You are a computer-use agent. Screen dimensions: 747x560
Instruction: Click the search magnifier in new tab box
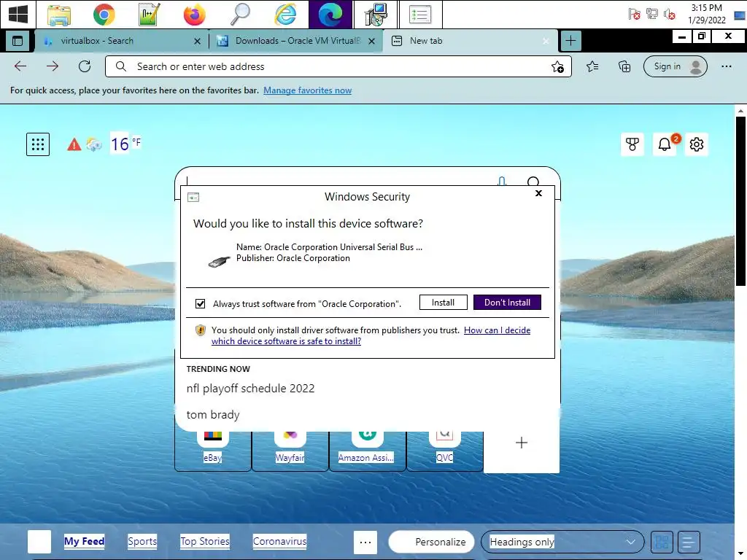tap(533, 182)
